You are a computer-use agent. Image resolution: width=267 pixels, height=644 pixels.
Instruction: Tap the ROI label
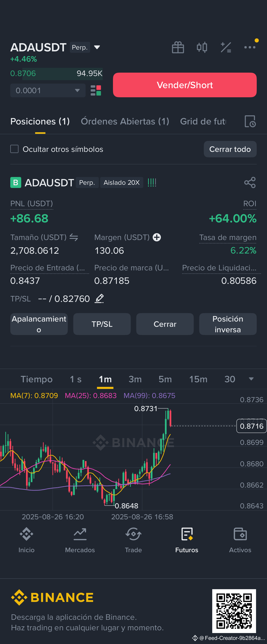point(250,203)
